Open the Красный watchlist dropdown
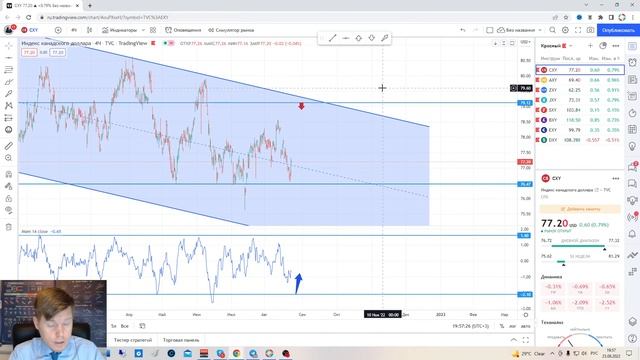Viewport: 640px width, 360px height. [557, 46]
